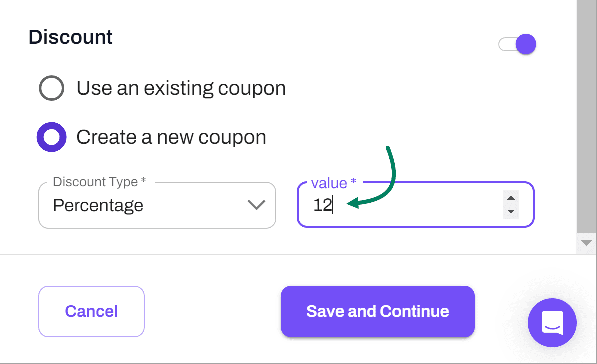Click the Discount section heading

coord(70,37)
